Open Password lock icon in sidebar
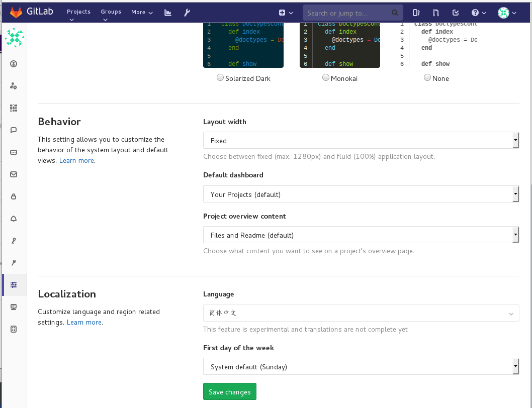 coord(14,196)
